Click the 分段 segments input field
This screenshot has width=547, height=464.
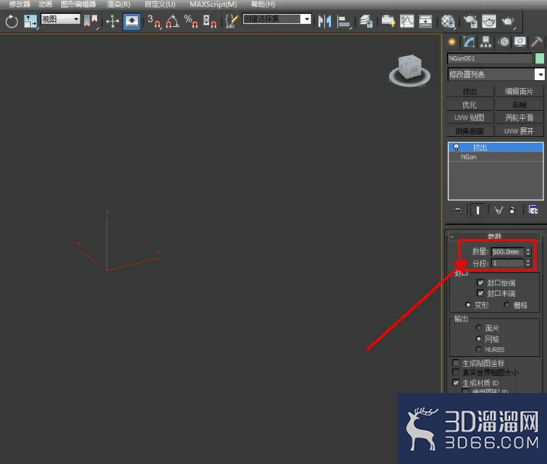click(x=508, y=263)
